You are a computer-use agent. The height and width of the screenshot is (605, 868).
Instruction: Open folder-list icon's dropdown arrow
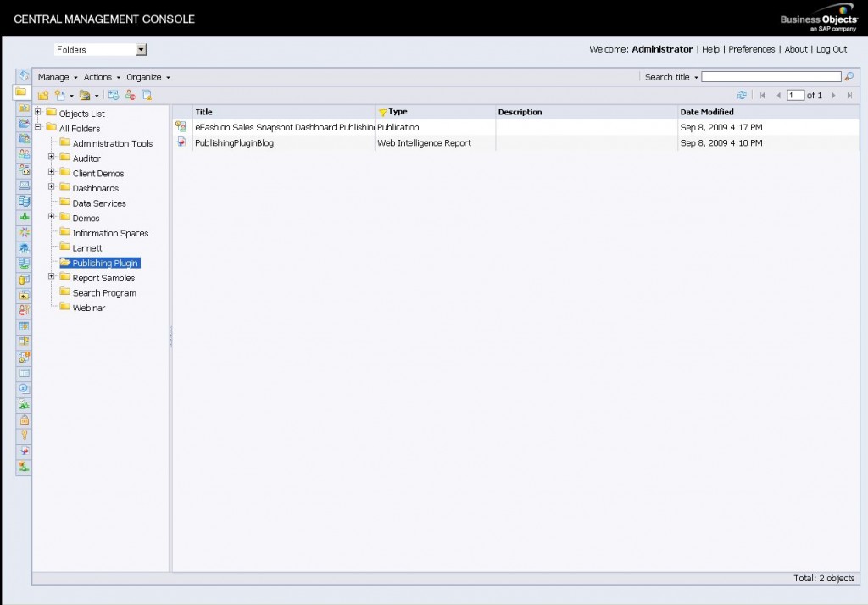coord(97,97)
